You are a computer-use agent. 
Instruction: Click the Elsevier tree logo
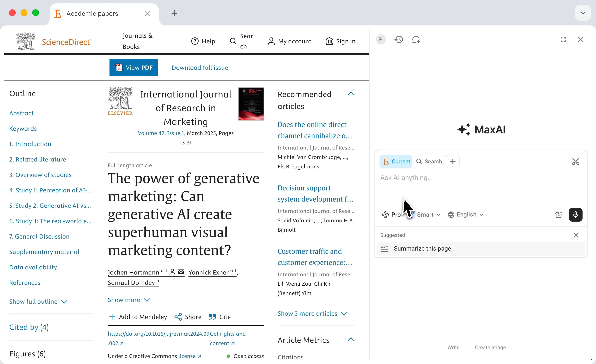120,101
